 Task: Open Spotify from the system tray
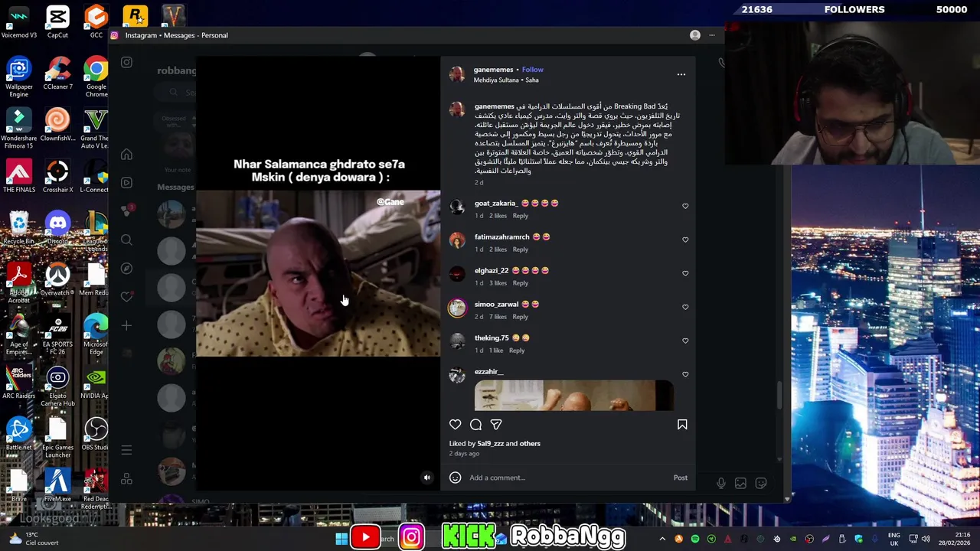[695, 540]
